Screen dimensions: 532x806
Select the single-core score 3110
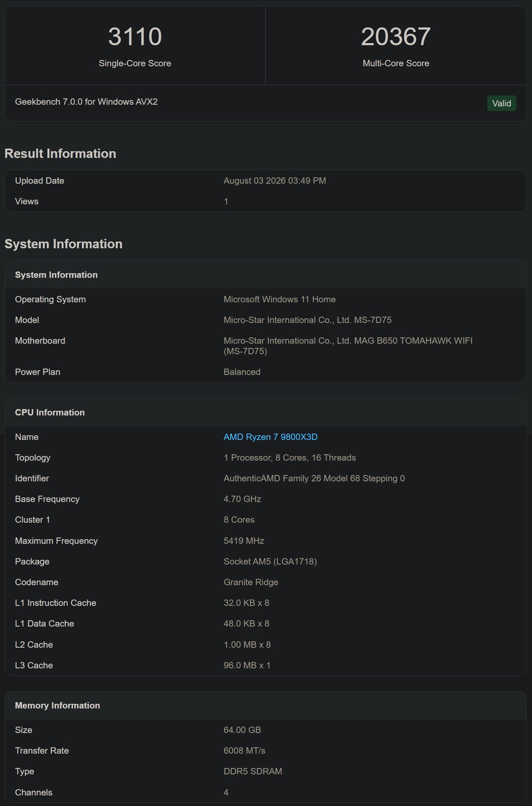coord(135,36)
